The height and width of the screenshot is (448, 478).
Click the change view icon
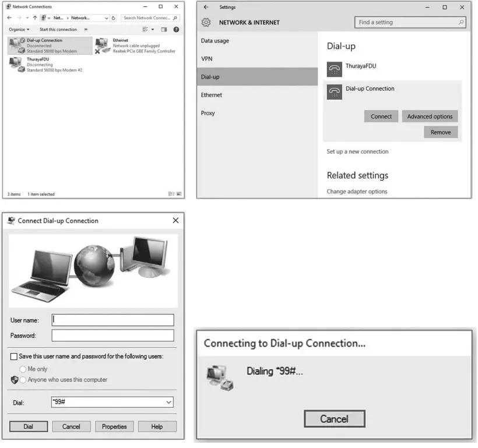(x=145, y=30)
